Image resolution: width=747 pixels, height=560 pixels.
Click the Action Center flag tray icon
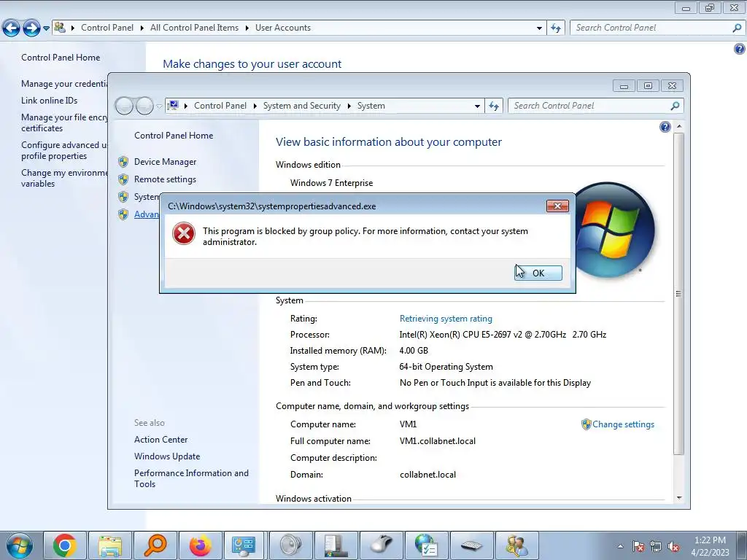point(638,547)
